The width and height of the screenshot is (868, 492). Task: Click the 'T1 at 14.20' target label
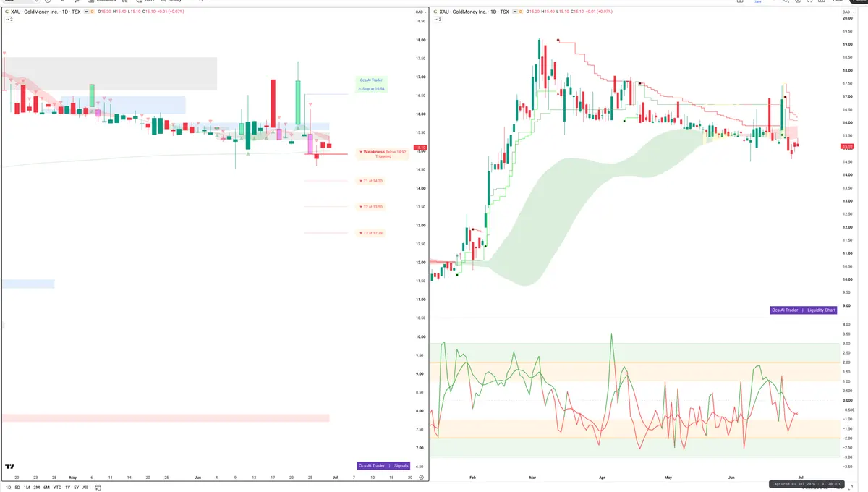[371, 181]
